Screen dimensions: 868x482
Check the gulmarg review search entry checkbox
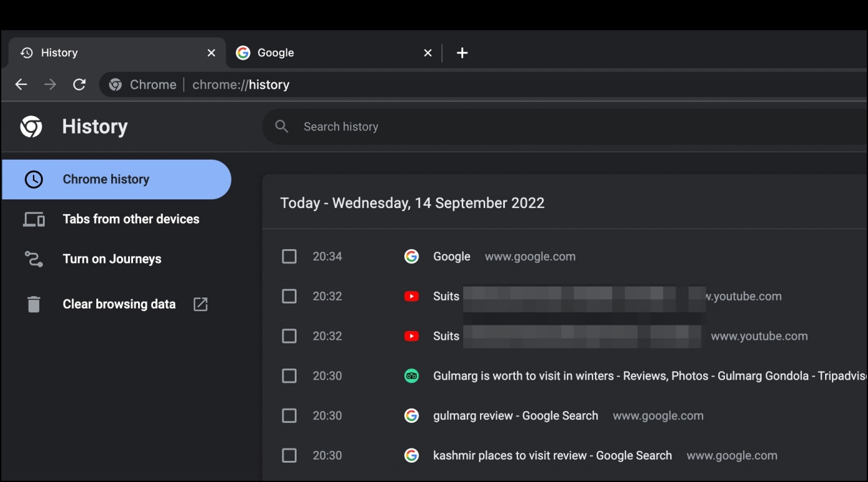(x=289, y=416)
